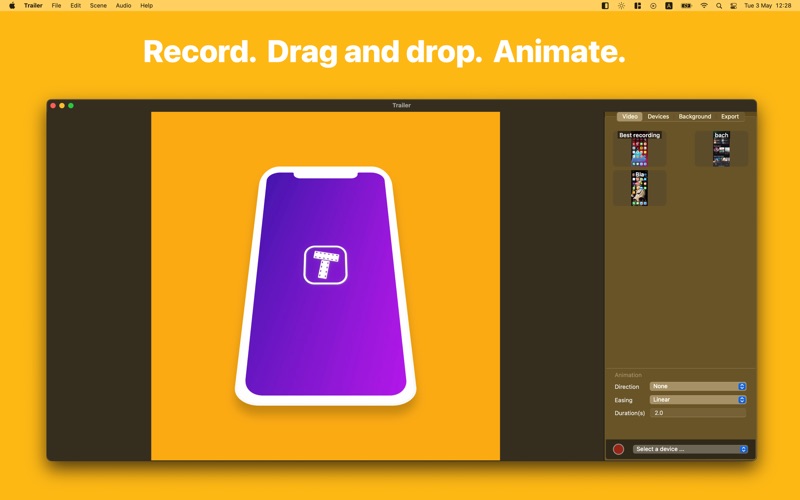Click the T logo on the phone screen

click(326, 265)
